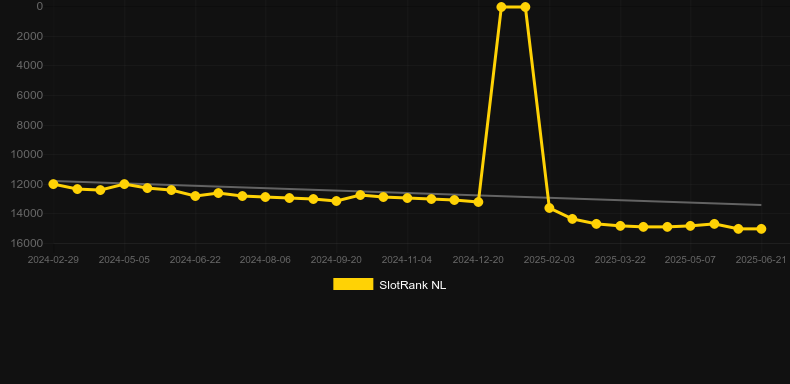Click the second peak data point near rank 0
Image resolution: width=790 pixels, height=384 pixels.
coord(525,7)
